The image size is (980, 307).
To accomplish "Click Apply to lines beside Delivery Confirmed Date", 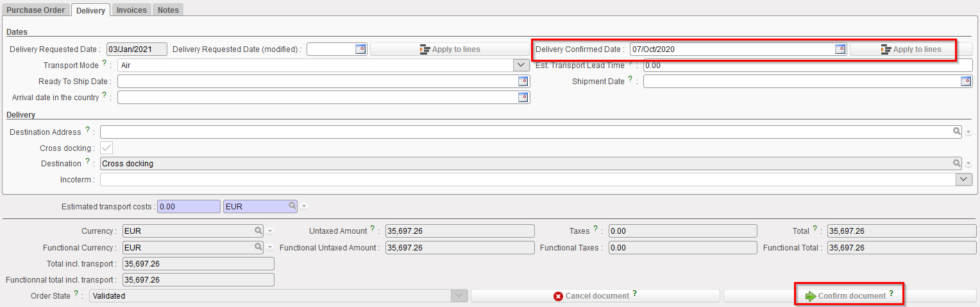I will click(911, 49).
